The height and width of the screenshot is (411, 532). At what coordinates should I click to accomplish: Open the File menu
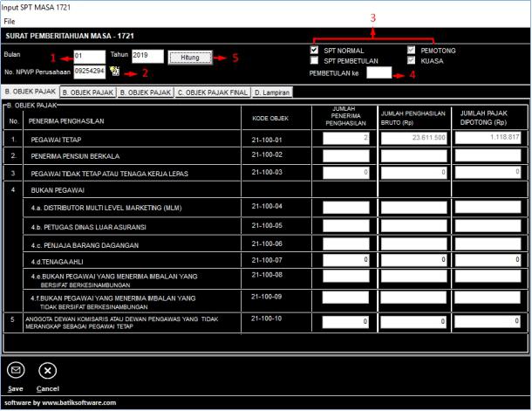point(10,20)
